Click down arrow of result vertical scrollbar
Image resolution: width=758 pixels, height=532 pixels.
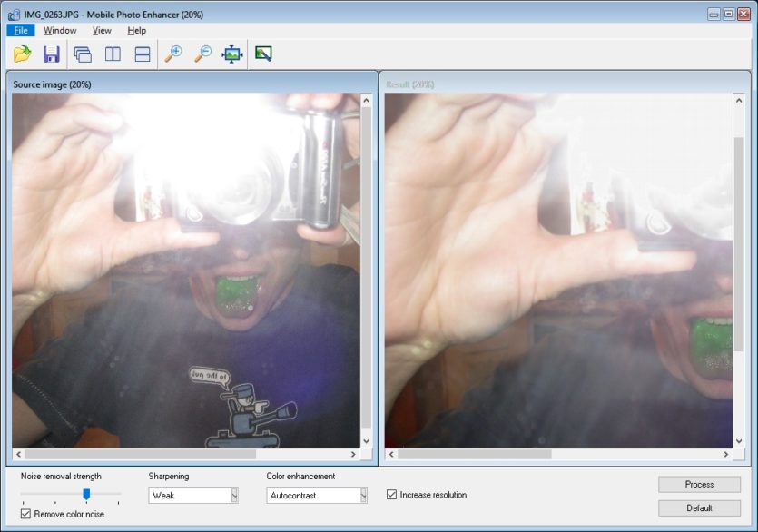tap(739, 440)
